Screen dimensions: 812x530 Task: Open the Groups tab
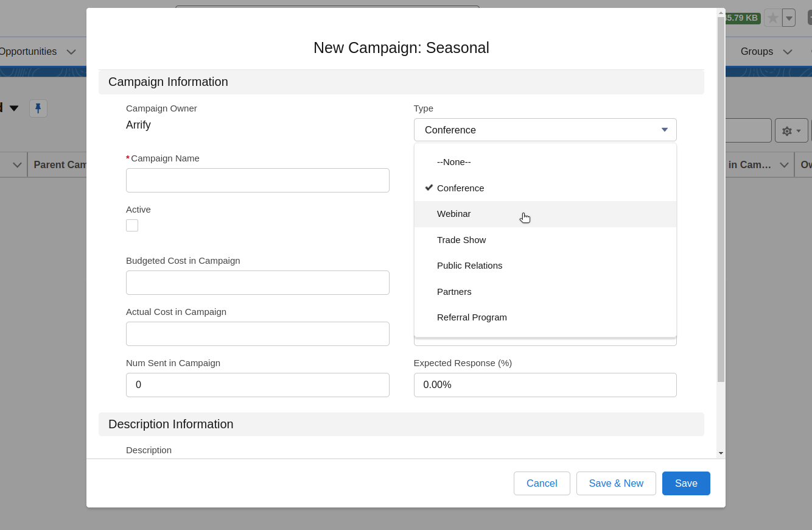(x=757, y=52)
